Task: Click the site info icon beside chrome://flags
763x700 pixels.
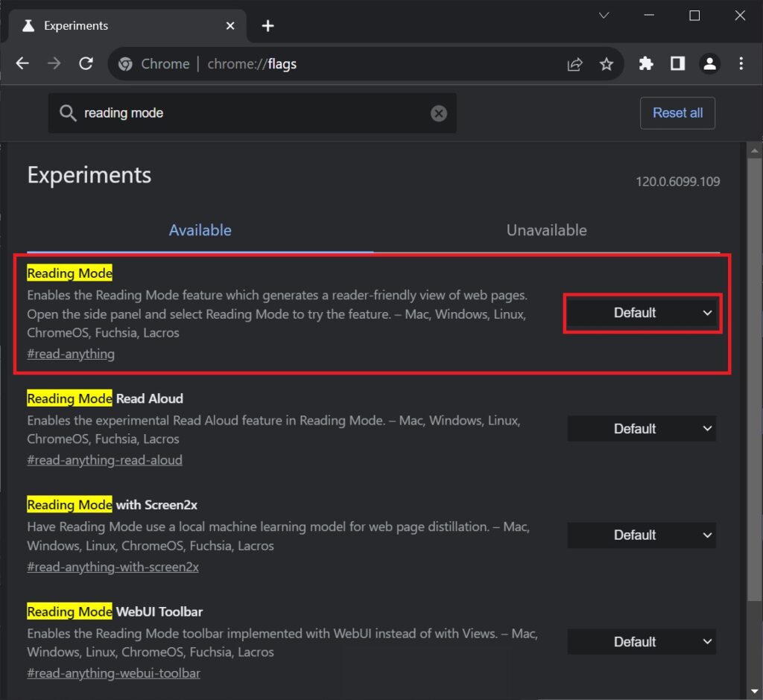Action: 125,63
